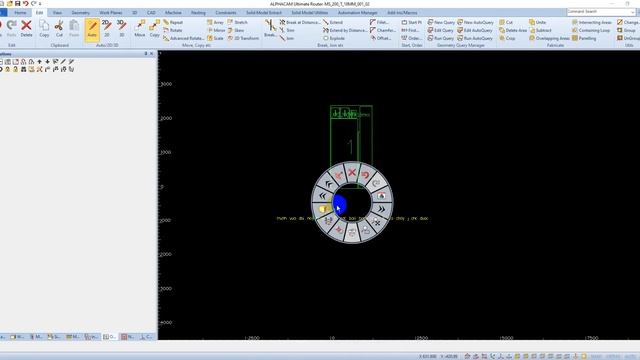This screenshot has width=640, height=360.
Task: Click Subtract in Fabricate group
Action: (x=540, y=30)
